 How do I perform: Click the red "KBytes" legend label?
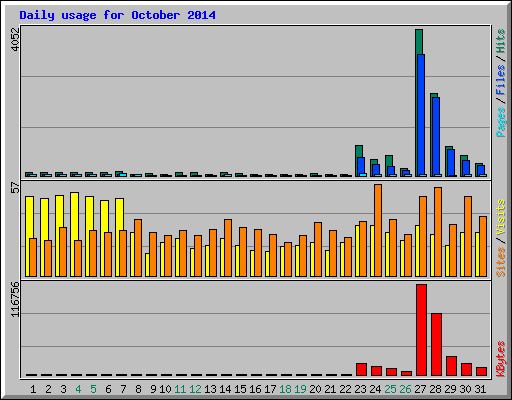point(500,359)
